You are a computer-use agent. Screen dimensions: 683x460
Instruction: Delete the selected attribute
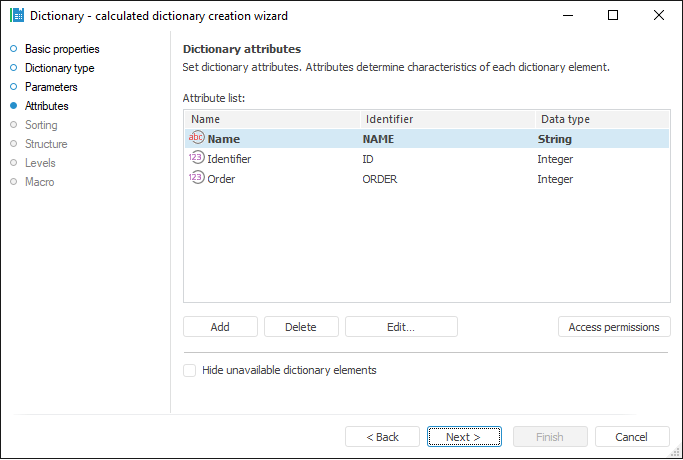click(x=301, y=327)
